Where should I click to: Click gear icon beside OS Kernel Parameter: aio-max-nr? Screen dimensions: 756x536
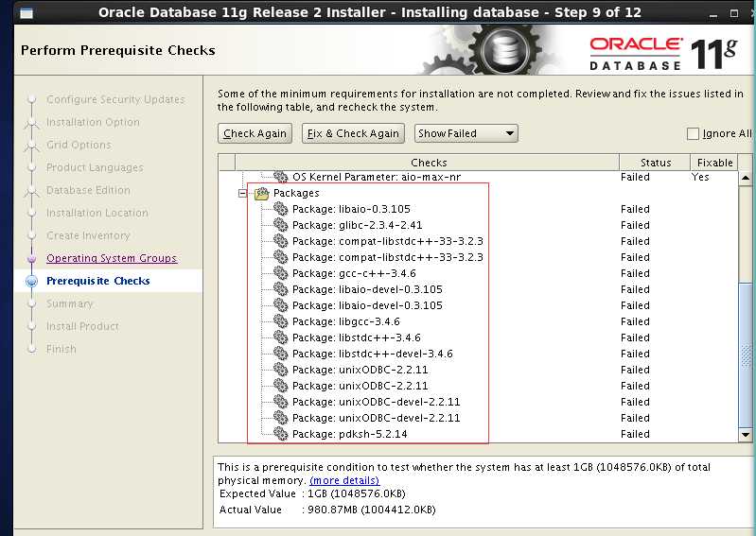pyautogui.click(x=281, y=177)
